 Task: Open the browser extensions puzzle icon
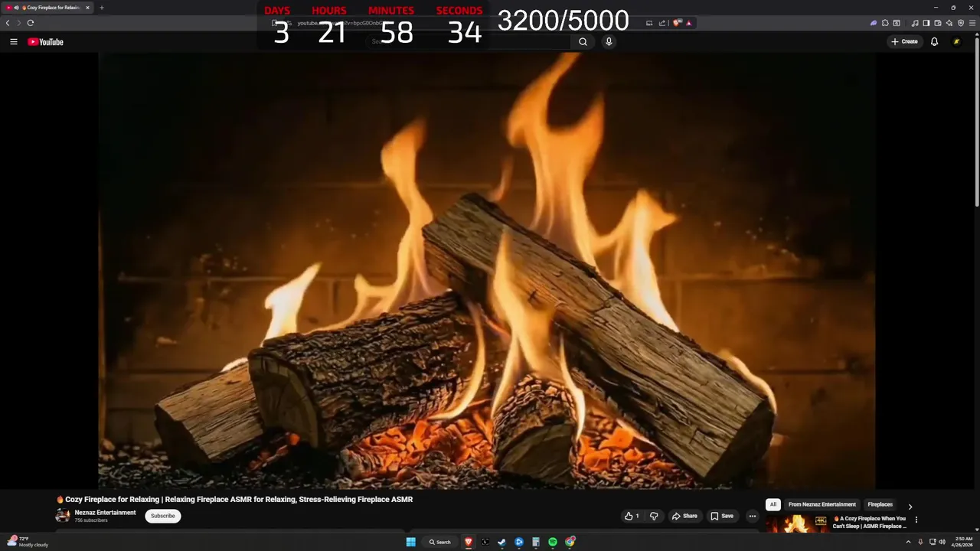point(885,23)
